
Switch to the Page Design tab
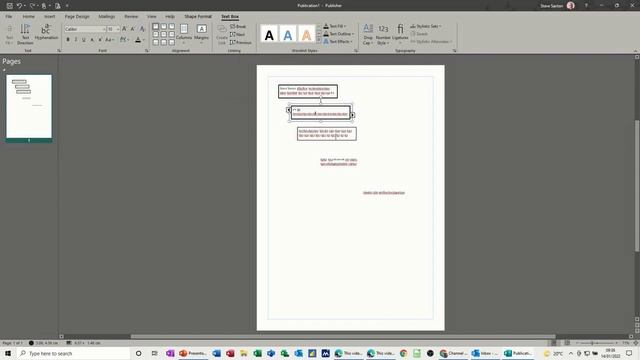tap(77, 17)
